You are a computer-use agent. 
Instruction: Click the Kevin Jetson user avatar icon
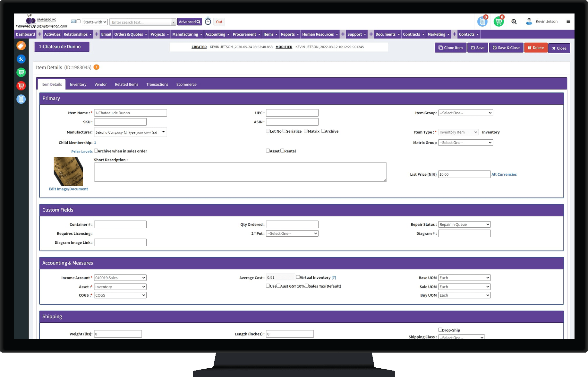[x=529, y=22]
